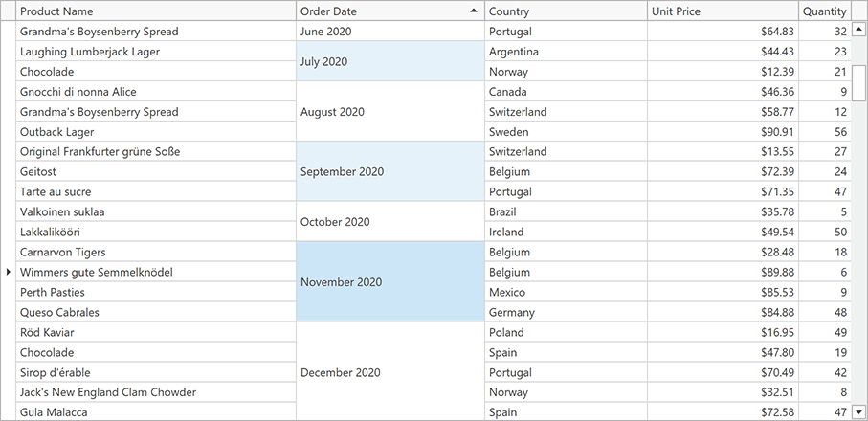Click the focused row indicator arrow

tap(8, 273)
